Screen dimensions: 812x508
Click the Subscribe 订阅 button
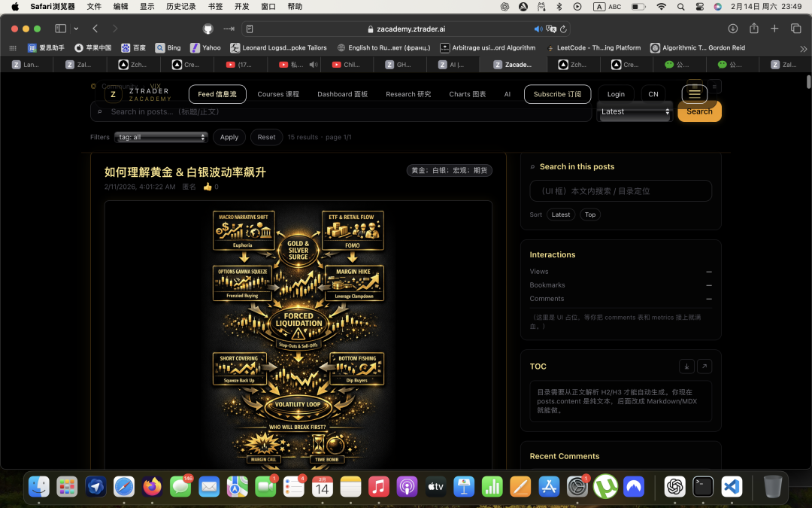click(557, 94)
